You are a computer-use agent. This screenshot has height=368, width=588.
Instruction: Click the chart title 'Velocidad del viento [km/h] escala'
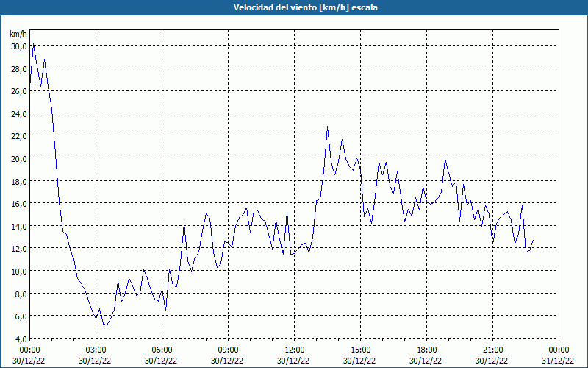coord(305,7)
